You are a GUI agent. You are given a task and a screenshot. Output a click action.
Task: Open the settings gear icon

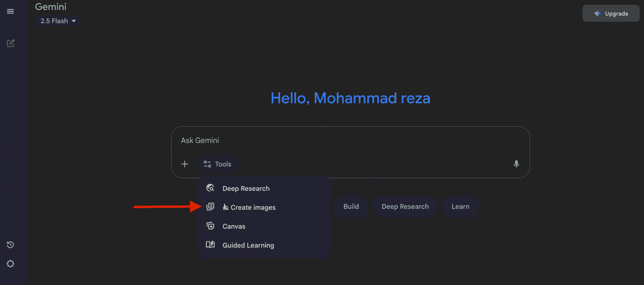[x=10, y=264]
